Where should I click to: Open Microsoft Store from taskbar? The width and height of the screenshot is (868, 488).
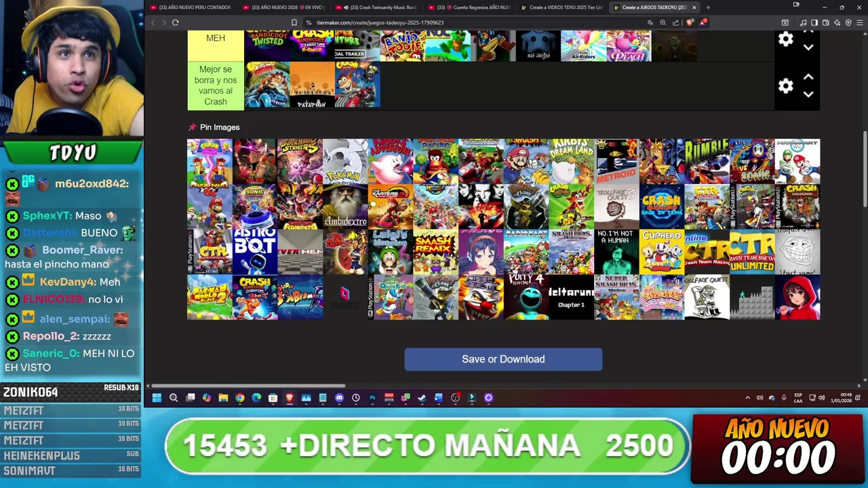(273, 398)
